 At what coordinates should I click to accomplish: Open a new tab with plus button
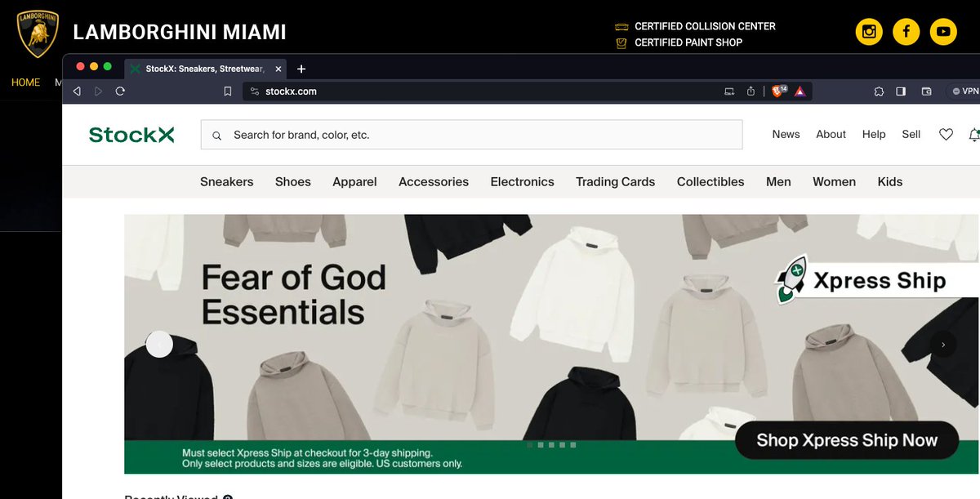[301, 69]
